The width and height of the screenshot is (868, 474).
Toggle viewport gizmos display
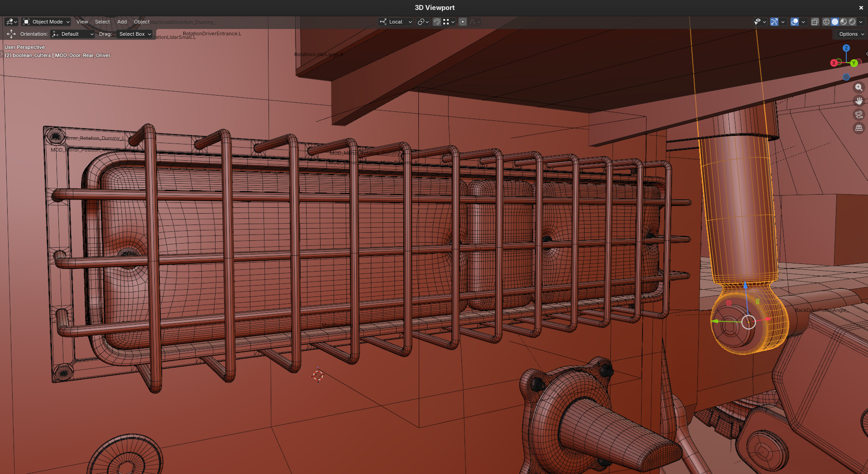774,22
